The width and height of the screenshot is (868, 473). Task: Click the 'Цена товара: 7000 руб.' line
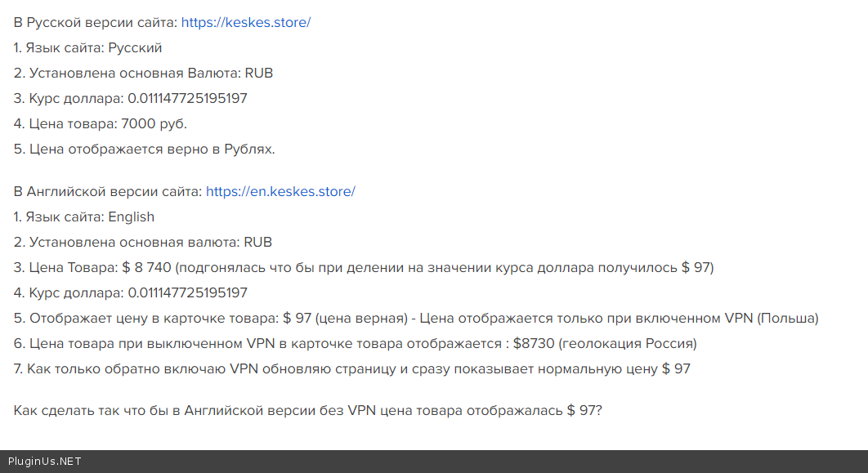click(x=101, y=124)
